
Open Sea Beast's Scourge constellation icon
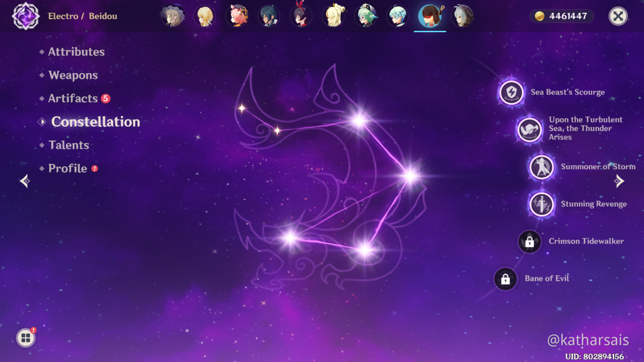click(511, 92)
